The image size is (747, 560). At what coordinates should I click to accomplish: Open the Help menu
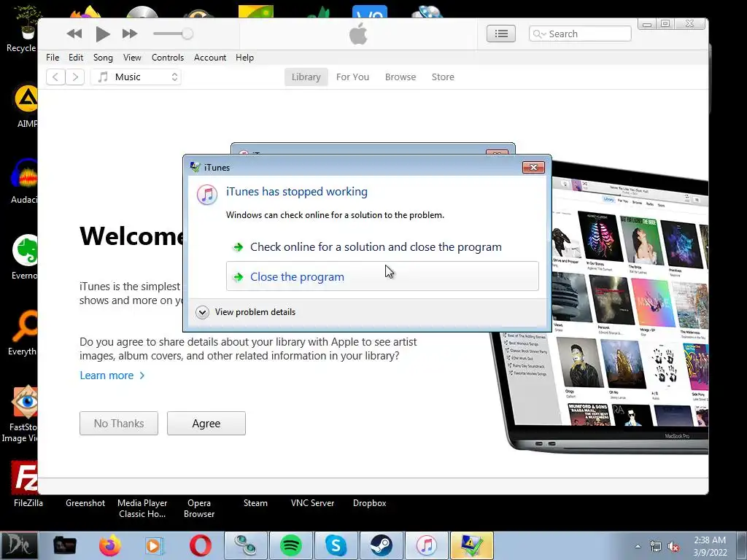click(x=244, y=58)
